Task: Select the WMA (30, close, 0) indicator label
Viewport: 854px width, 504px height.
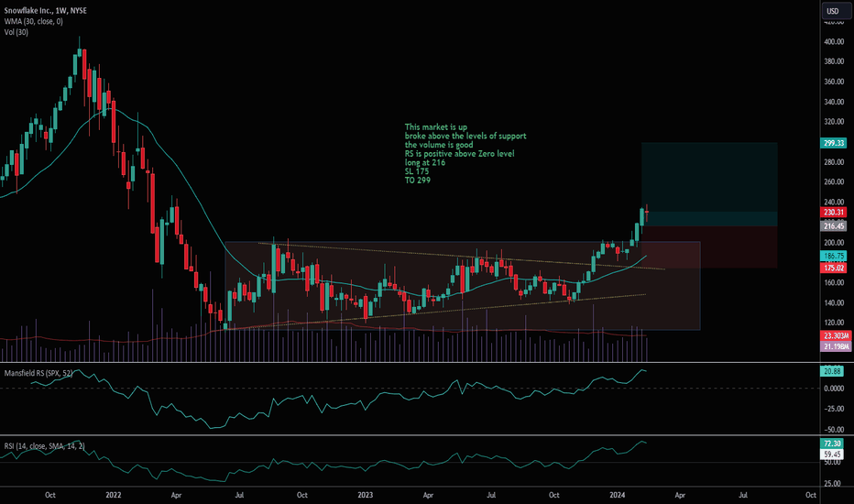Action: point(33,21)
